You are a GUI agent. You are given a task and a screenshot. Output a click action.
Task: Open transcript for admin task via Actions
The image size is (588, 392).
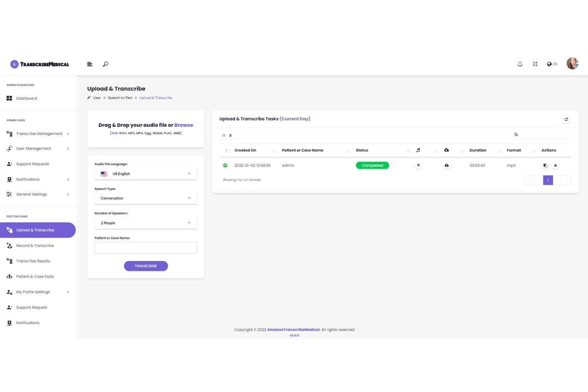pos(545,165)
